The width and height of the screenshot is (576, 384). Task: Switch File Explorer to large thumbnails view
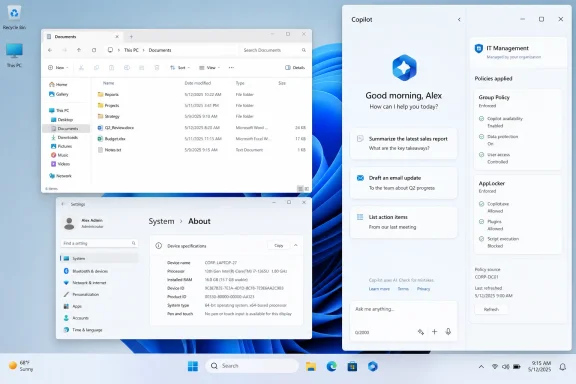coord(306,189)
